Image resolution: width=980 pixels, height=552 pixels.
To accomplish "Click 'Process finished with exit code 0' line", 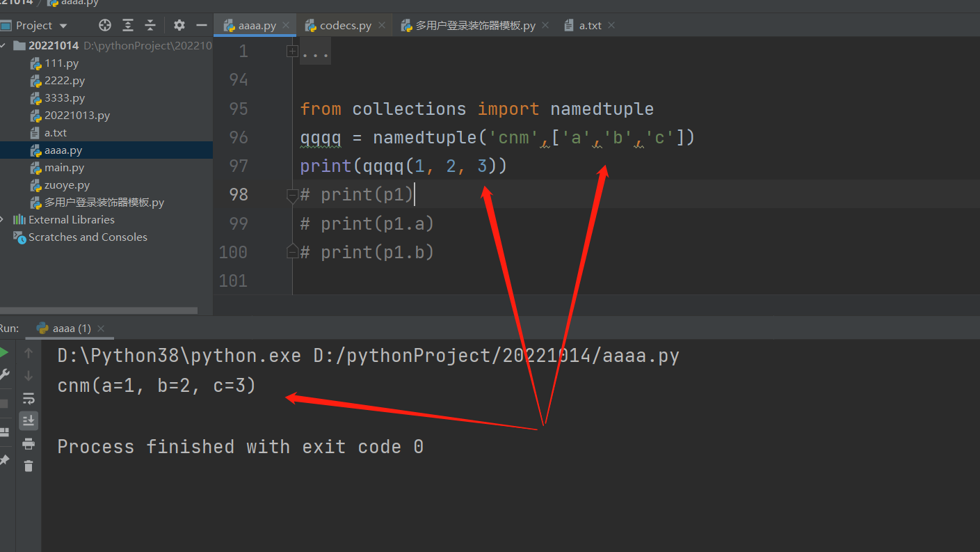I will pos(241,447).
